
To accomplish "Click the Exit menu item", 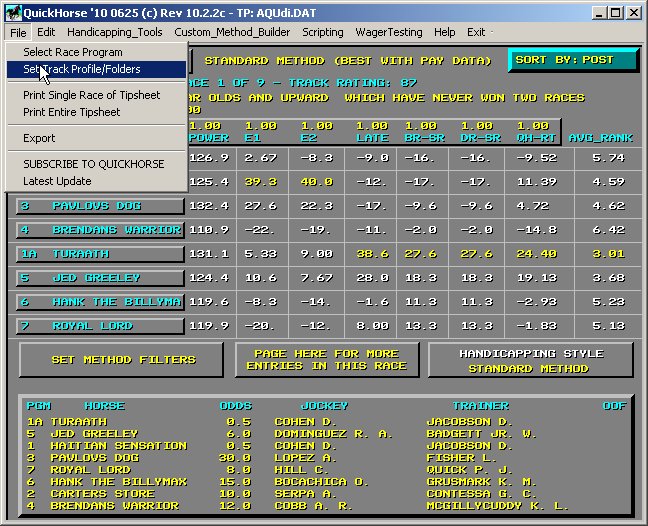I will tap(476, 32).
